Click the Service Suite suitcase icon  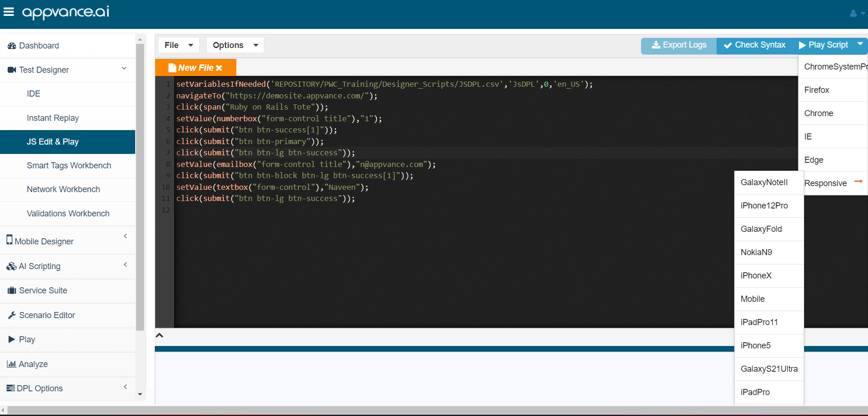12,291
